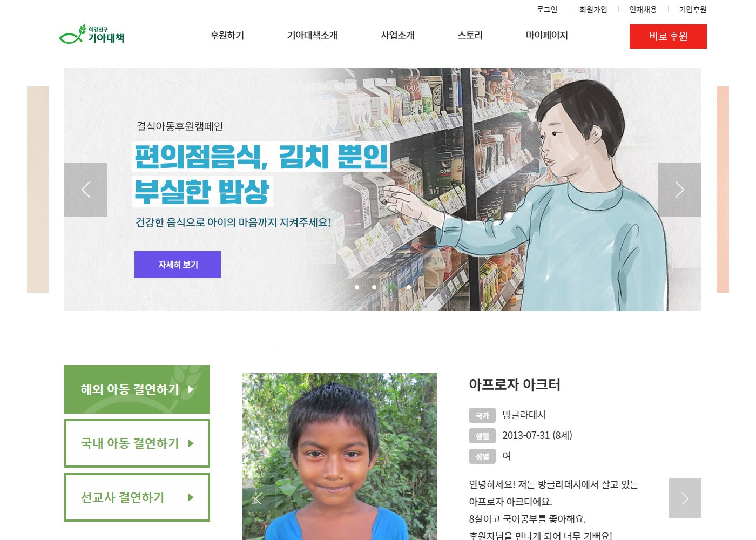Click the 기아대책 logo
This screenshot has width=756, height=540.
(x=92, y=35)
